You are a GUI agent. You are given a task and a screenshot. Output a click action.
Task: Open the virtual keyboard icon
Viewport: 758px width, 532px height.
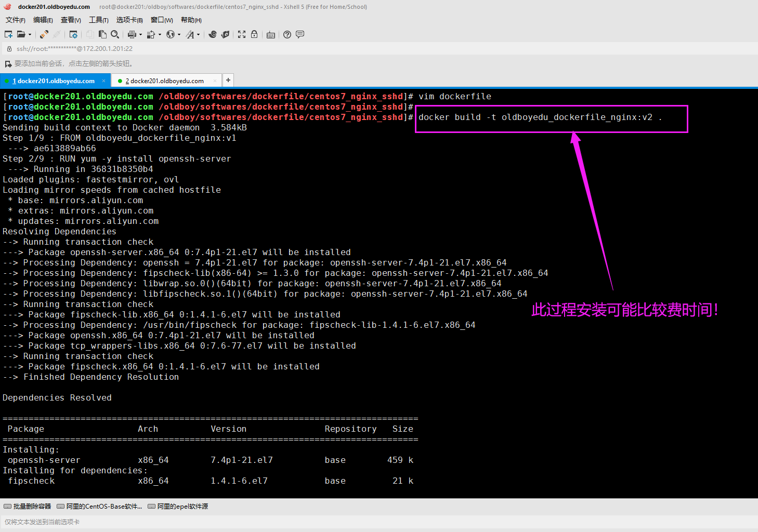(271, 35)
